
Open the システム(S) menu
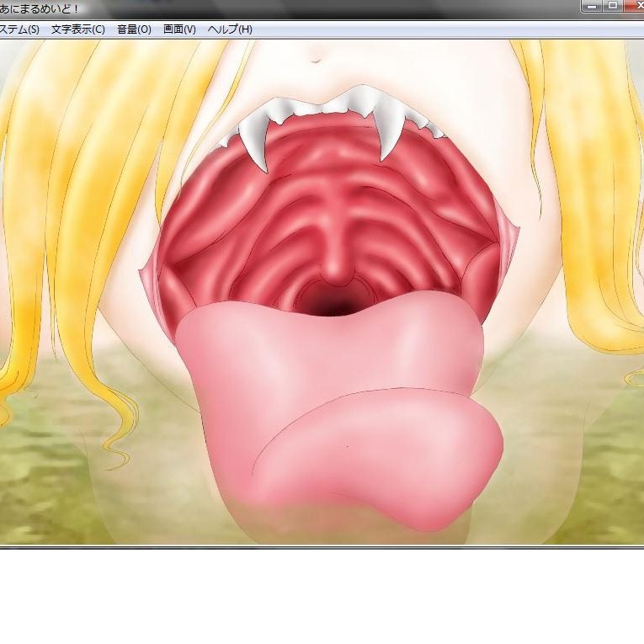[19, 29]
